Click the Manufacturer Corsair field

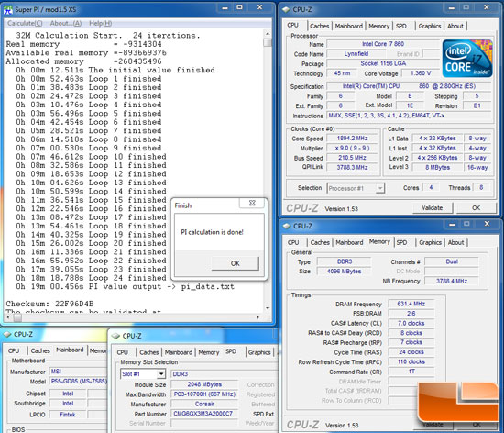pos(204,404)
